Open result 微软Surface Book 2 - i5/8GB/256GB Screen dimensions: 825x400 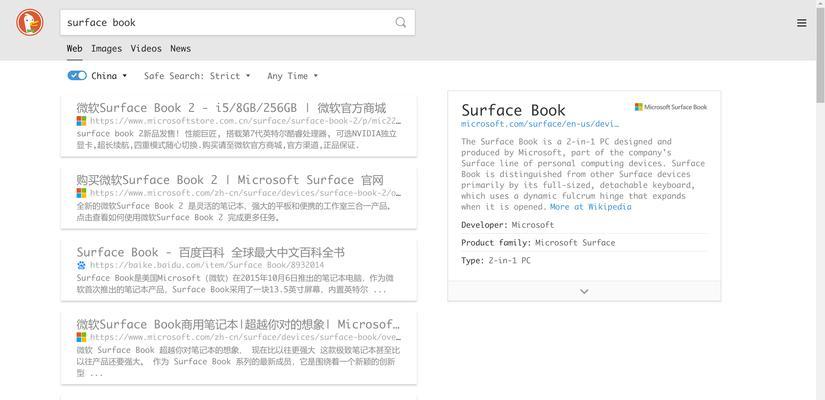point(232,108)
